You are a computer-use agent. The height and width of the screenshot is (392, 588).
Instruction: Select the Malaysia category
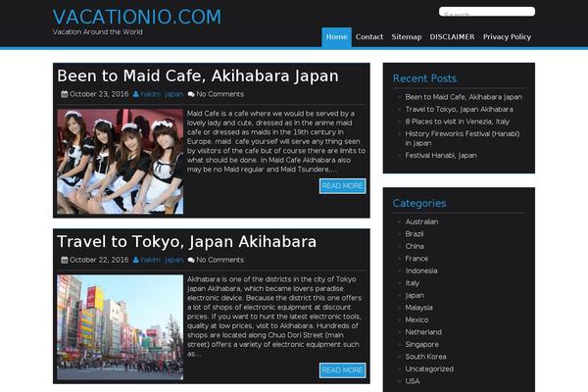[418, 308]
